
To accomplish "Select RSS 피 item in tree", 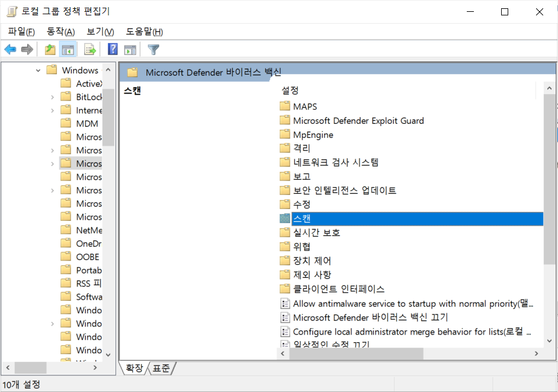I will click(89, 284).
